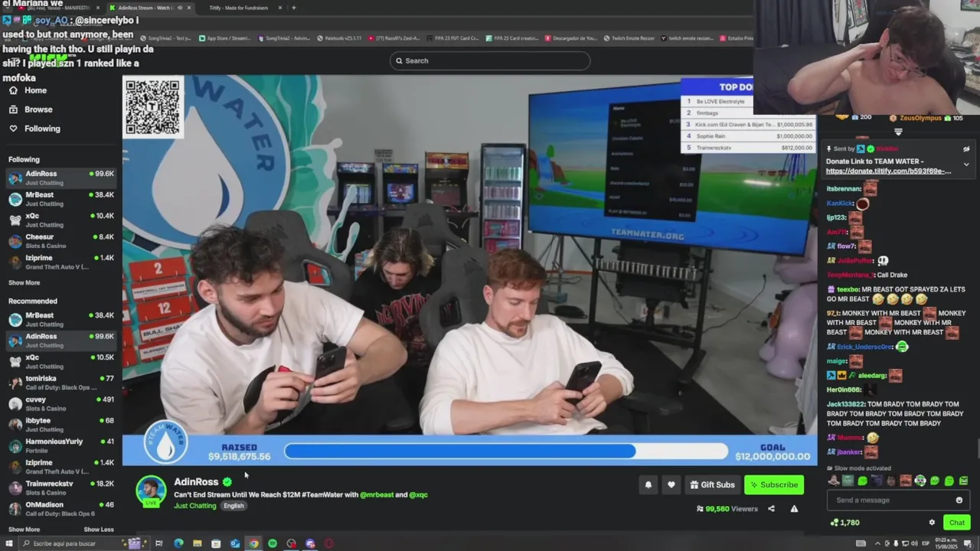The width and height of the screenshot is (980, 551).
Task: Open Raletools bookmark
Action: point(338,38)
